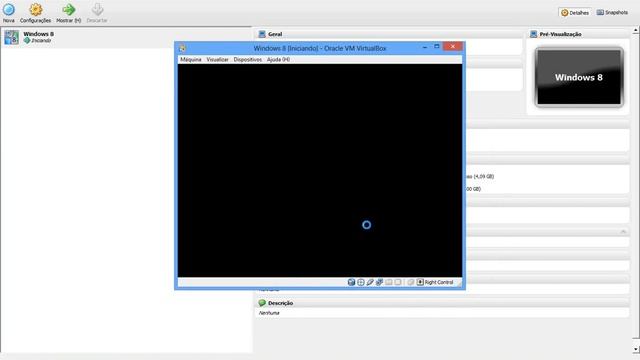The image size is (640, 360).
Task: Click the green Mostrar arrow icon
Action: point(69,9)
